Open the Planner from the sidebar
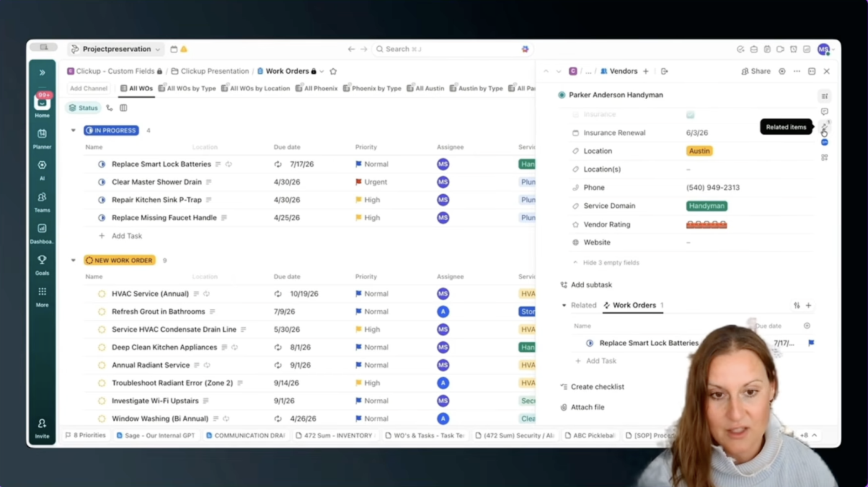Image resolution: width=868 pixels, height=487 pixels. tap(42, 137)
